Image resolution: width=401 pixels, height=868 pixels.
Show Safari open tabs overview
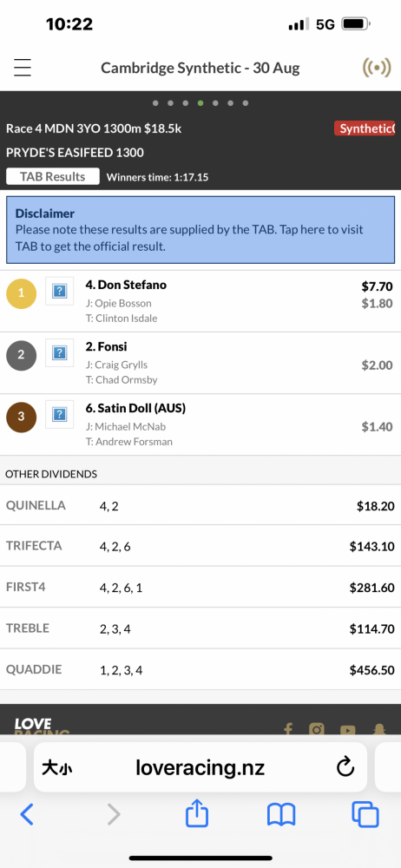pyautogui.click(x=365, y=815)
